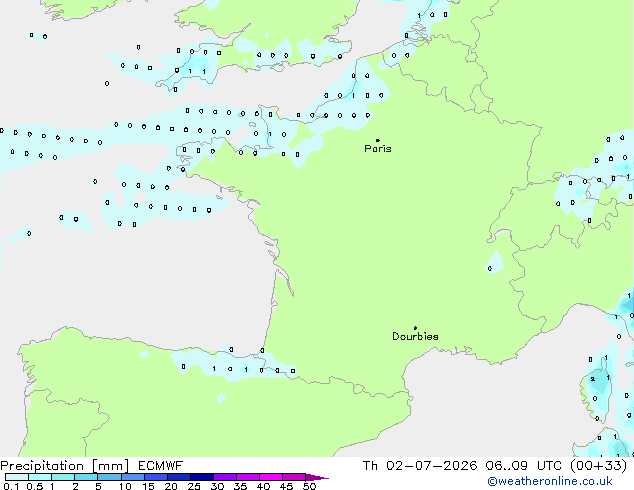
Task: Click the date '02-07-2026' in the footer
Action: [431, 466]
